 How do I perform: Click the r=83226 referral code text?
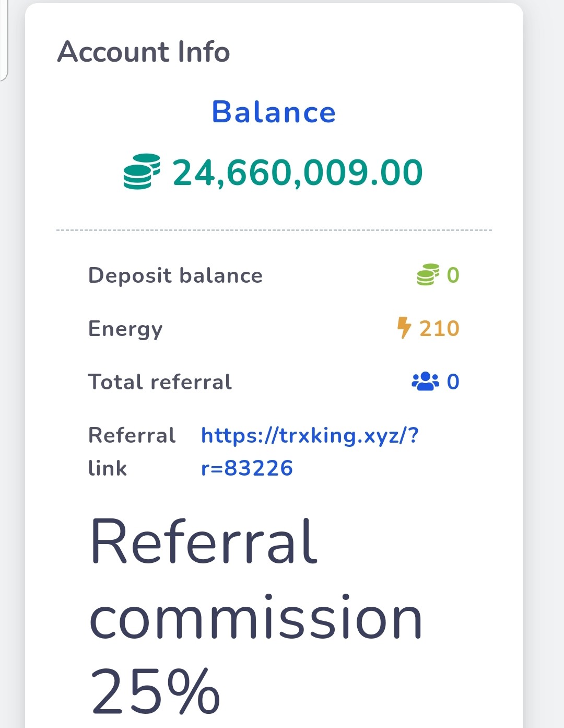247,468
